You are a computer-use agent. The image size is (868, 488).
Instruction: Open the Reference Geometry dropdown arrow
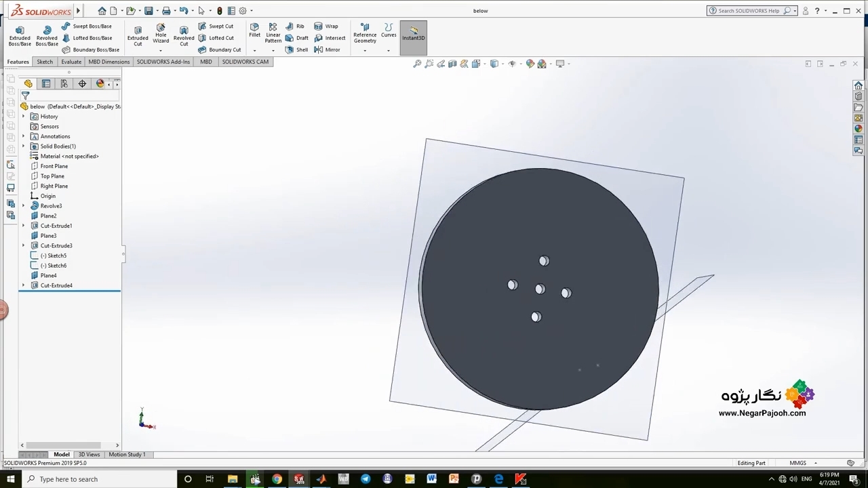tap(365, 51)
